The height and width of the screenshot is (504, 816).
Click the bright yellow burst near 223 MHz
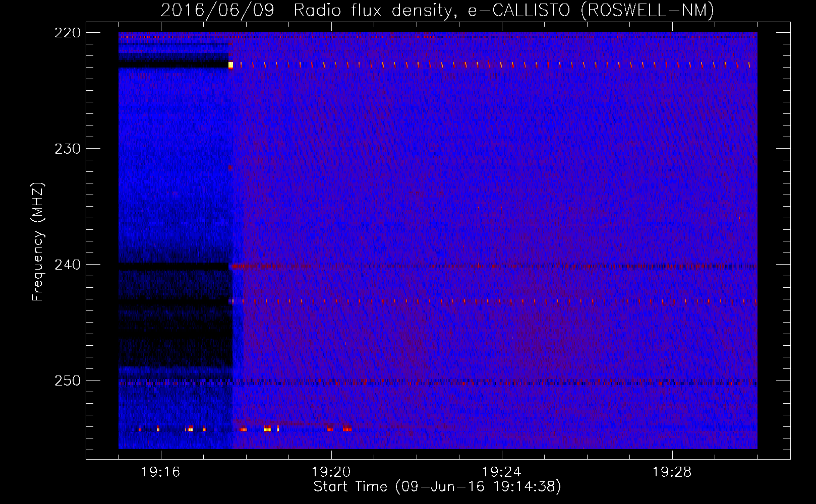230,65
